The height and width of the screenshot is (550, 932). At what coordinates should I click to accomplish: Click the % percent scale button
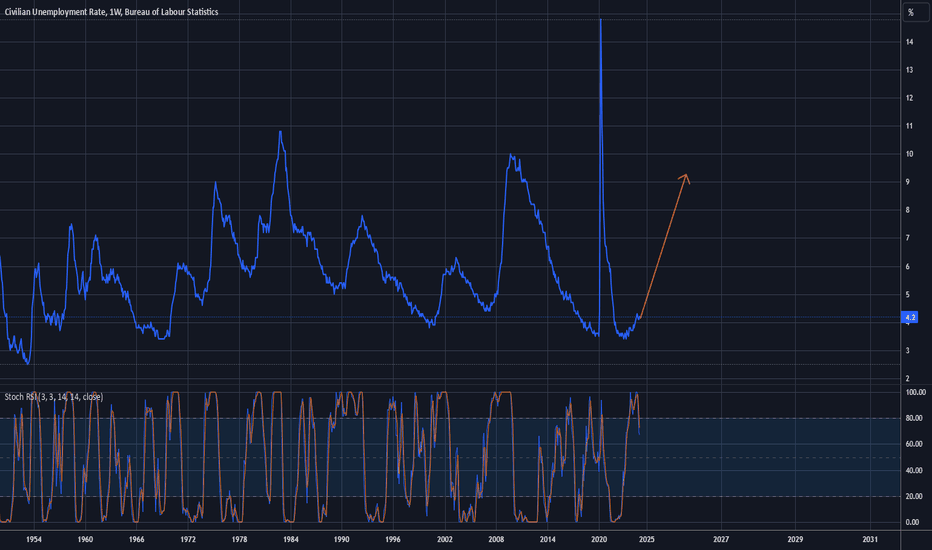[x=916, y=12]
